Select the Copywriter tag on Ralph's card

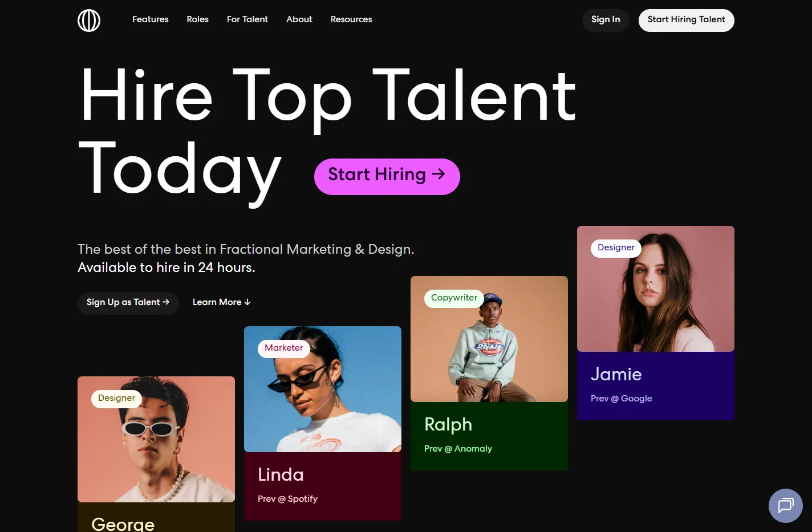(454, 298)
